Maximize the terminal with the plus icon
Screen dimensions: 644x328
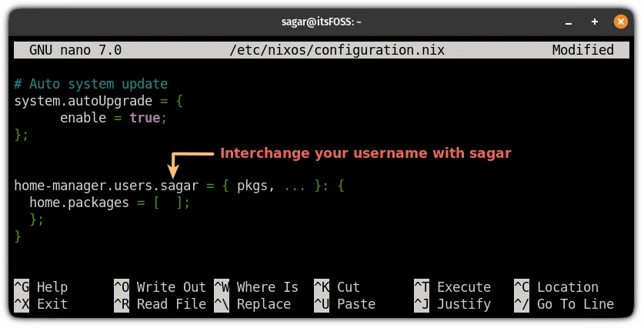click(595, 22)
